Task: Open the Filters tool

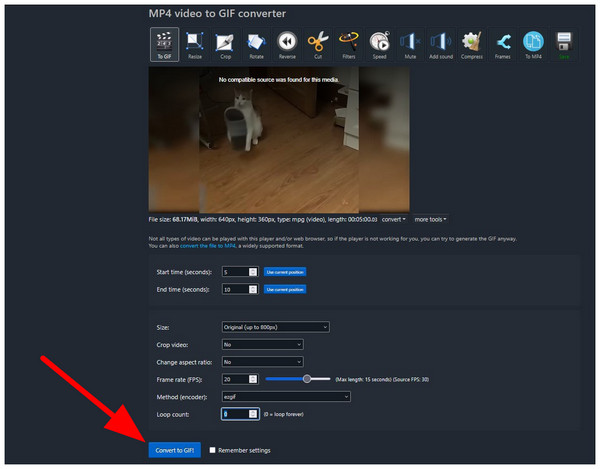Action: 349,44
